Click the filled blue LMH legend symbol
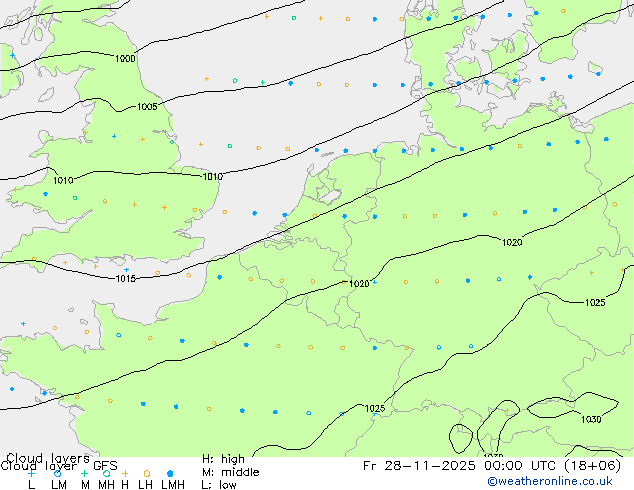Screen dimensions: 634x490 170,473
